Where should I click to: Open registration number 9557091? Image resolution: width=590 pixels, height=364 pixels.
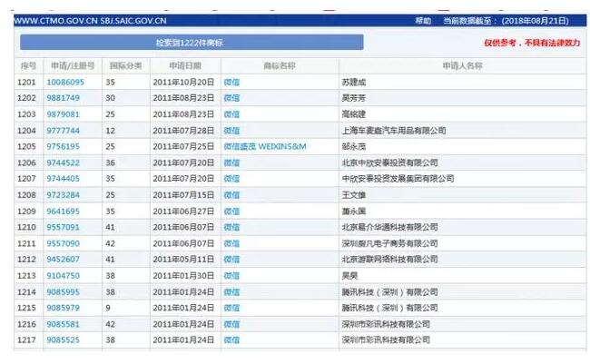tap(64, 227)
